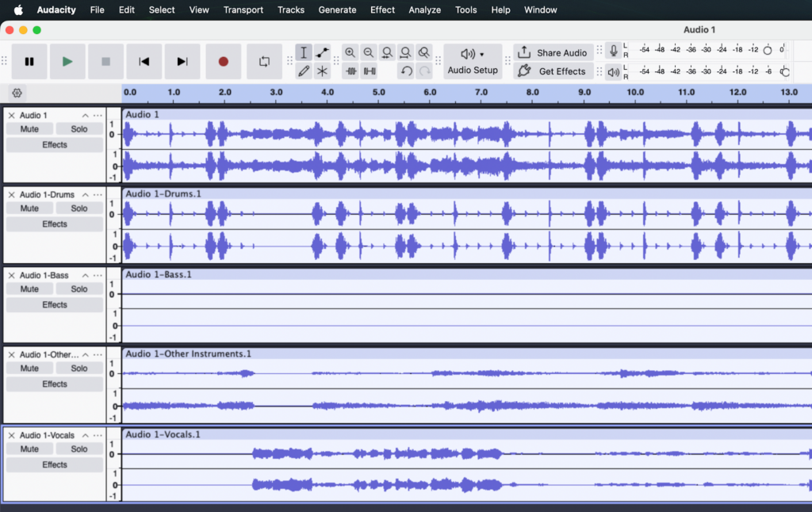Mute the Audio 1-Drums track

pyautogui.click(x=30, y=208)
